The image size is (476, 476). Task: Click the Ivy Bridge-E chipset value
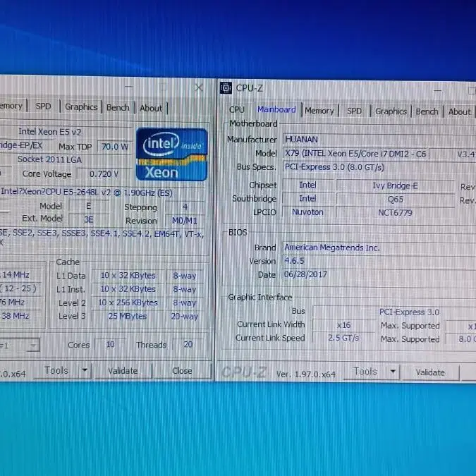[395, 185]
